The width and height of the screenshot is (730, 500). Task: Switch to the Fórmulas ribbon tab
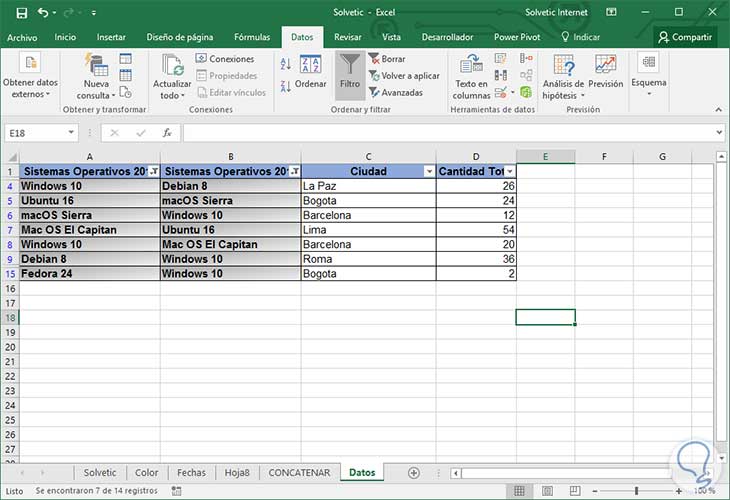[x=252, y=37]
